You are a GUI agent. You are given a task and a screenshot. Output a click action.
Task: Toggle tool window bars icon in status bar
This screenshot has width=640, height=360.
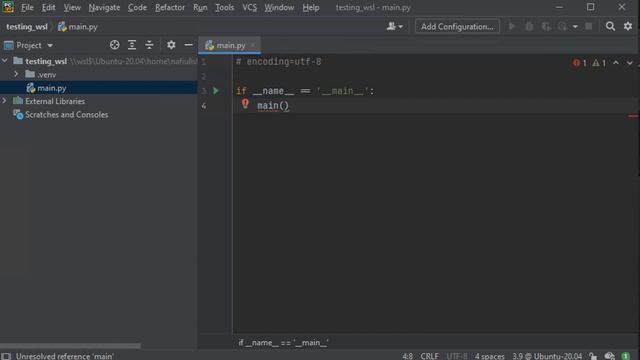[x=6, y=356]
